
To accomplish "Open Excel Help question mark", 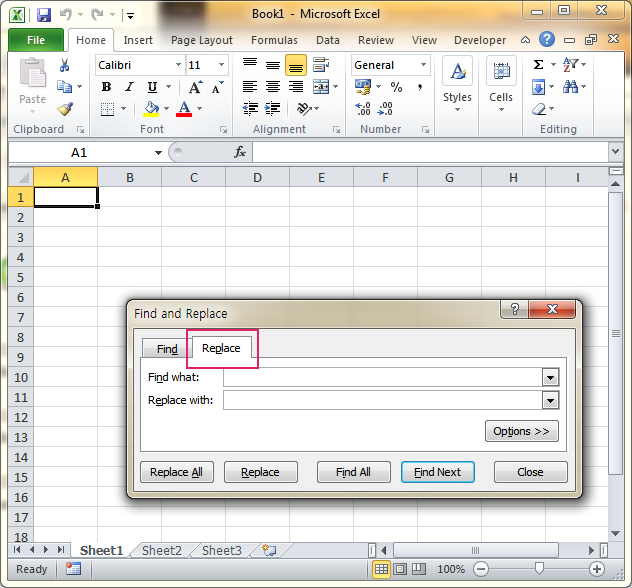I will pyautogui.click(x=547, y=39).
